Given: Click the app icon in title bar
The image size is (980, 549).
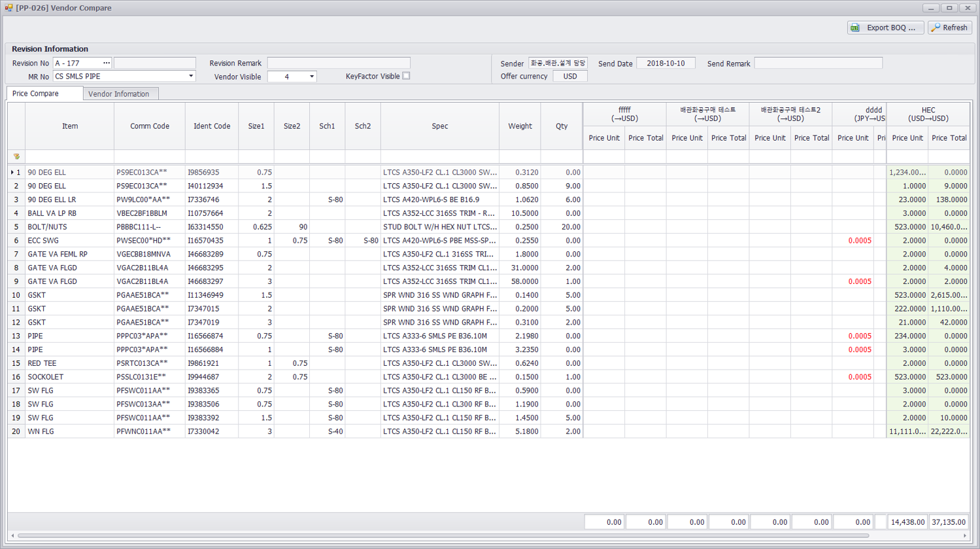Looking at the screenshot, I should 8,8.
